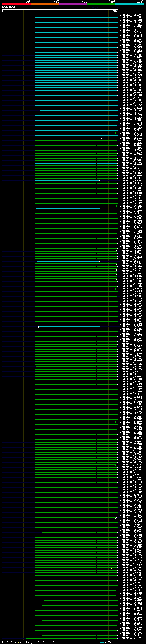Open hit UniRef100_O23515
This screenshot has height=644, width=146.
[131, 37]
